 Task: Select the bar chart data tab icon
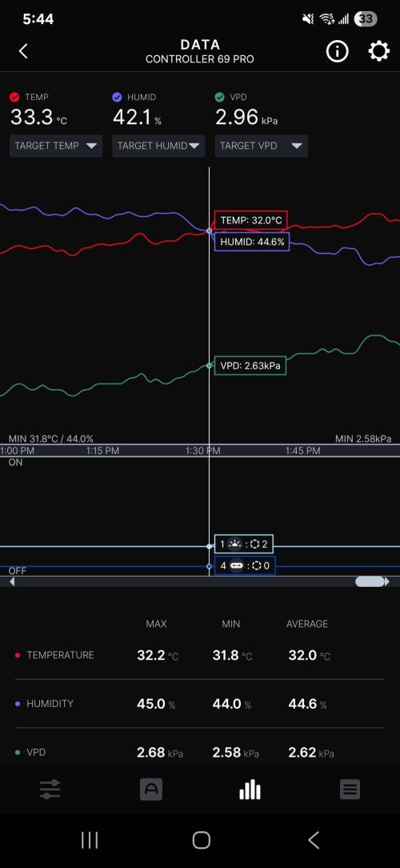pos(250,790)
